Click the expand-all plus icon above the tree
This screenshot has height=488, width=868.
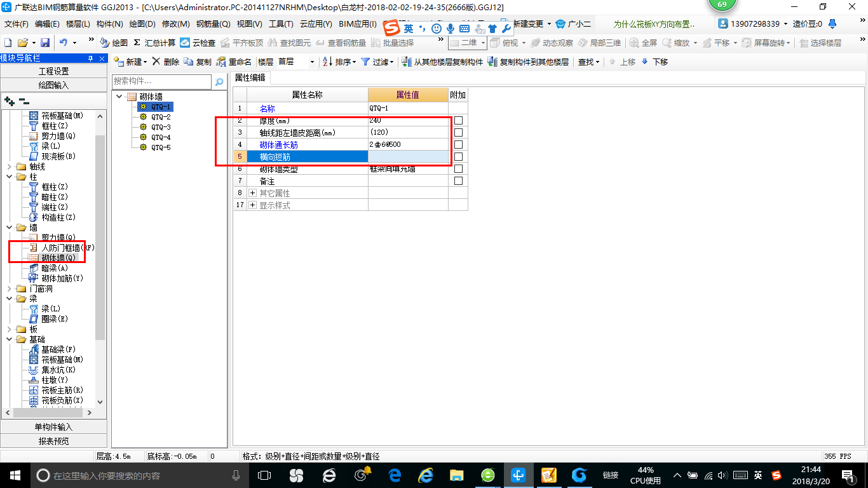click(x=9, y=101)
